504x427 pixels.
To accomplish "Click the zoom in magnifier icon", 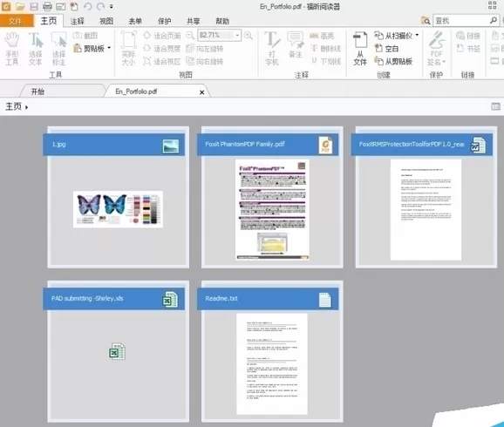I will (x=249, y=35).
